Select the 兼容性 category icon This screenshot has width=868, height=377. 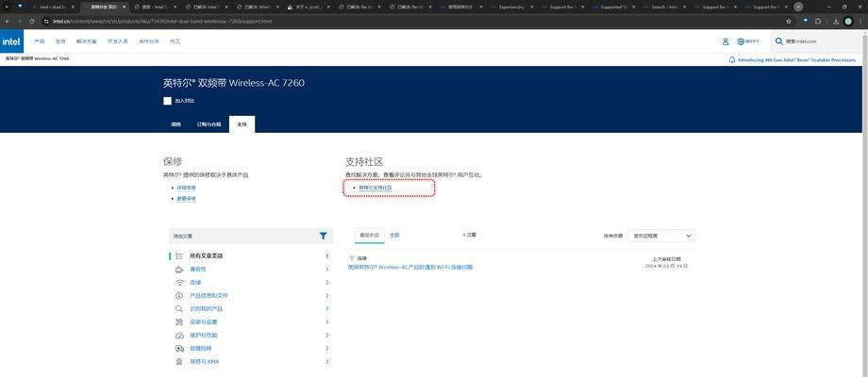(x=179, y=270)
